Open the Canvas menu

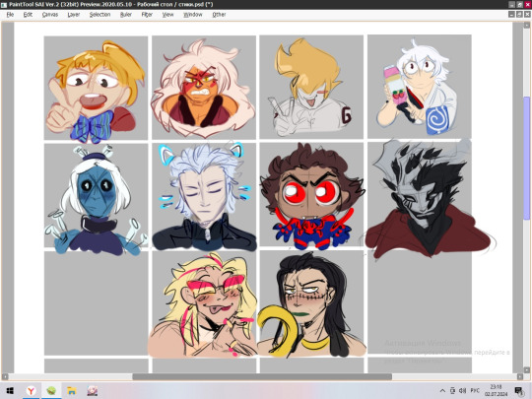[x=50, y=14]
